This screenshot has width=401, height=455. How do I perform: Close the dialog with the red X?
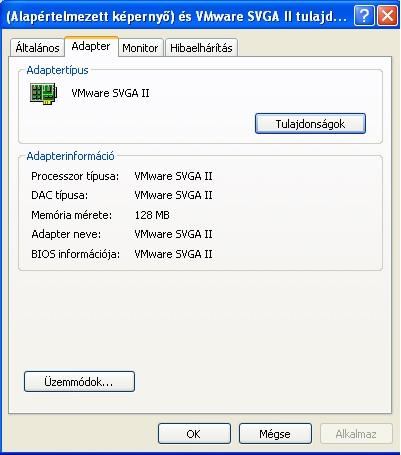pos(387,16)
